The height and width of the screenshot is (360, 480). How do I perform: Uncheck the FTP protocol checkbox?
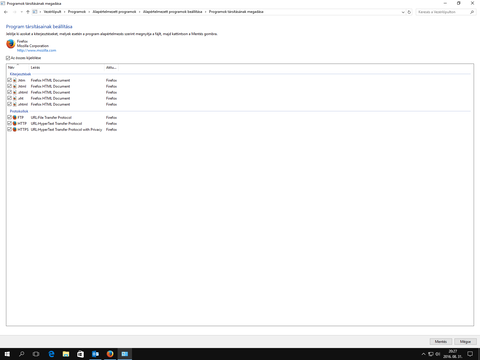coord(9,117)
